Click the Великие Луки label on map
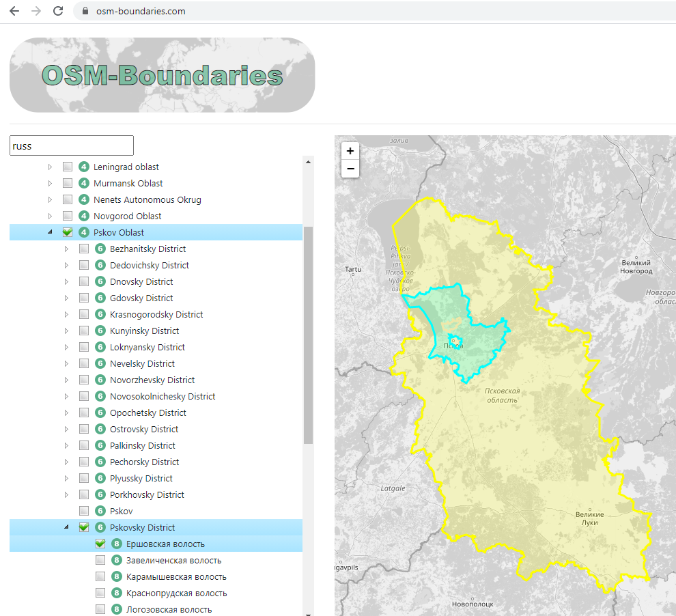Screen dimensions: 676x616 589,518
